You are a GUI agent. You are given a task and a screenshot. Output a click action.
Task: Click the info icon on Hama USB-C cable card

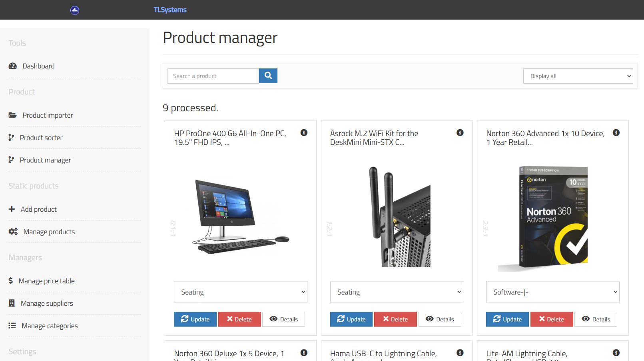pos(460,353)
